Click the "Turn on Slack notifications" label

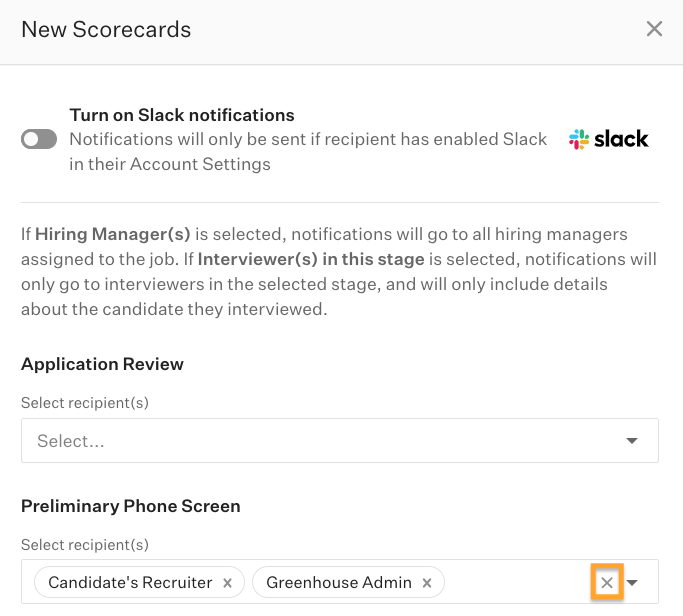182,115
